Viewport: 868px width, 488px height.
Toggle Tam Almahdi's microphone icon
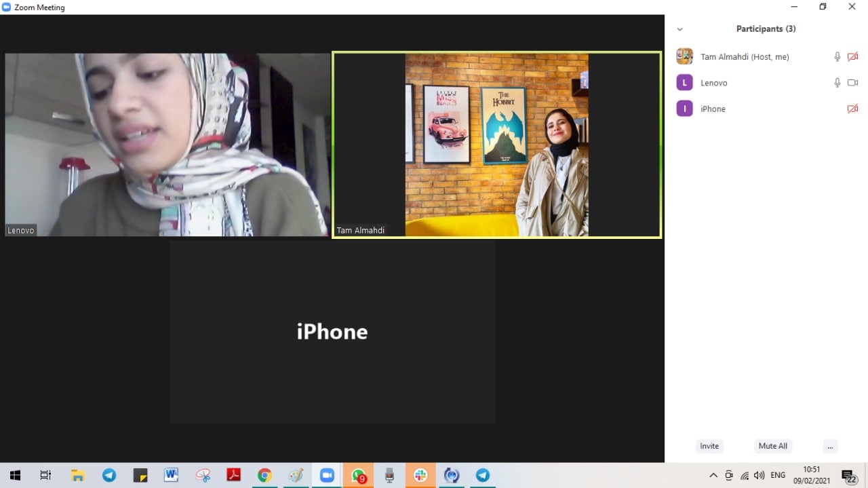pos(837,57)
